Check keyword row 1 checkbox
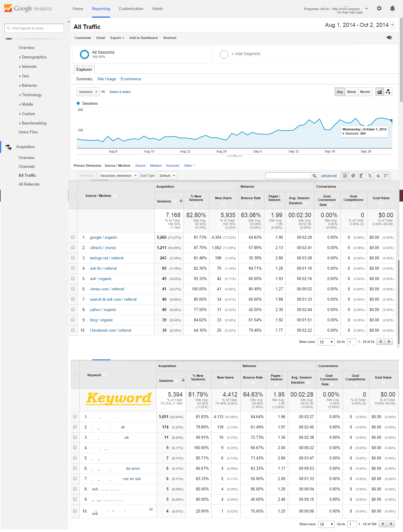 point(75,416)
